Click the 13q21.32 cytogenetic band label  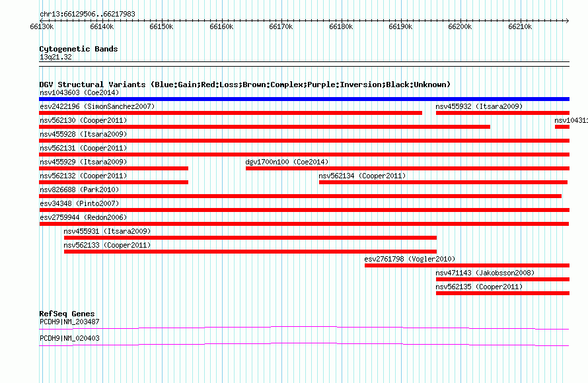click(x=55, y=57)
